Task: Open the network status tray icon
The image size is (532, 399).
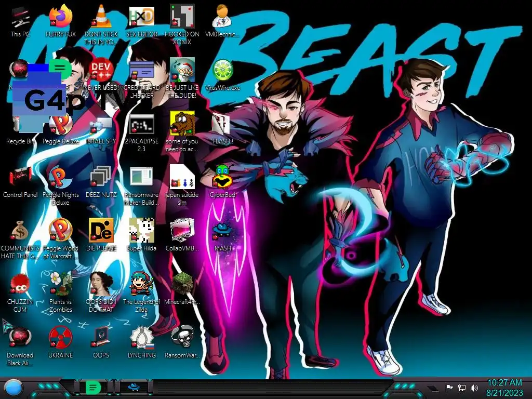Action: (x=462, y=388)
